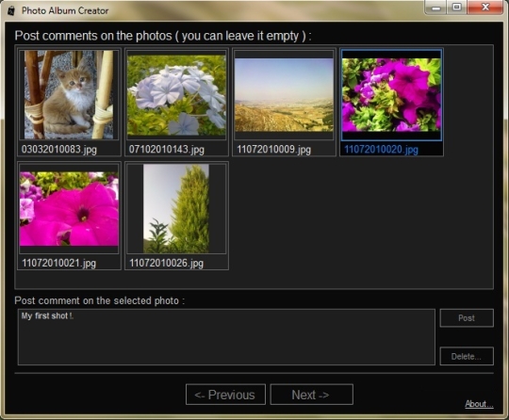This screenshot has height=420, width=509.
Task: Close the Photo Album Creator window
Action: point(485,8)
